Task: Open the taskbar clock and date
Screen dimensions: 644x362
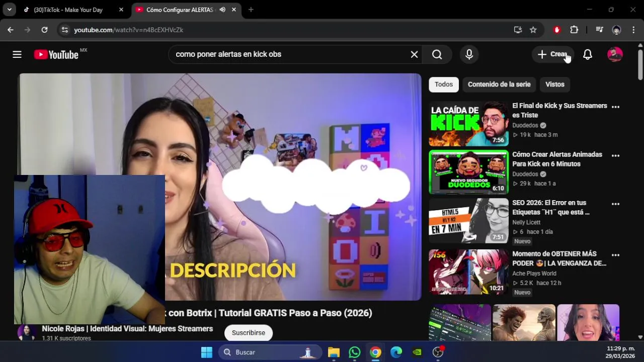Action: coord(620,352)
